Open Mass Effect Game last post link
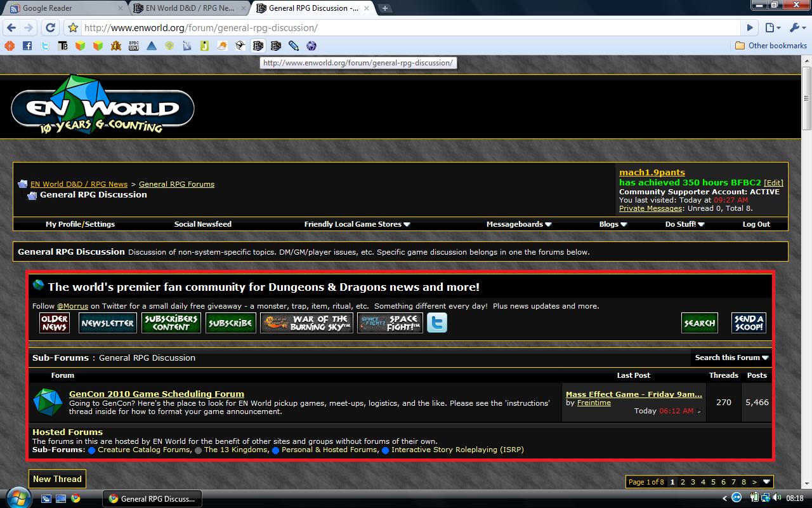812x508 pixels. tap(634, 394)
